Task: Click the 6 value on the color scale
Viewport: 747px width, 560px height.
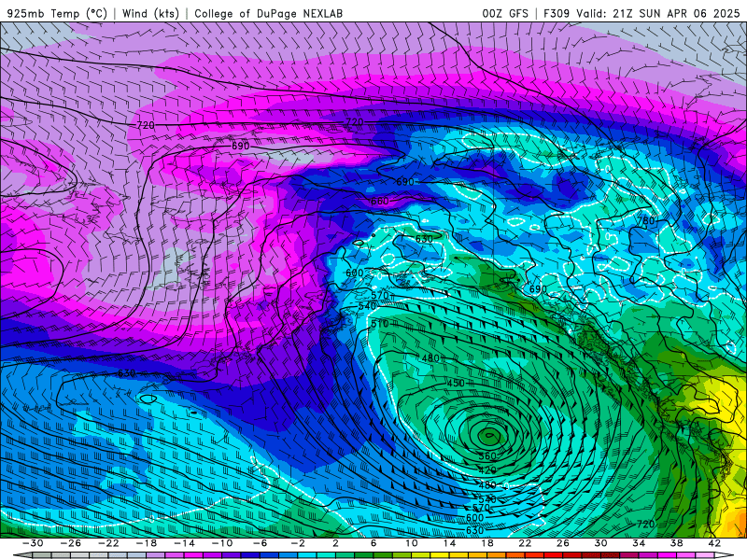Action: [x=373, y=543]
